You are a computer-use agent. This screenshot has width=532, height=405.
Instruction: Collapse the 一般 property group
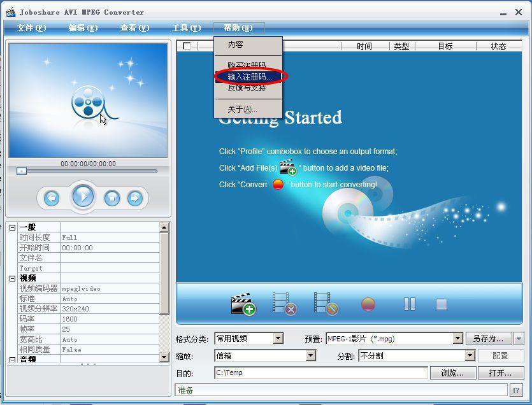(13, 227)
